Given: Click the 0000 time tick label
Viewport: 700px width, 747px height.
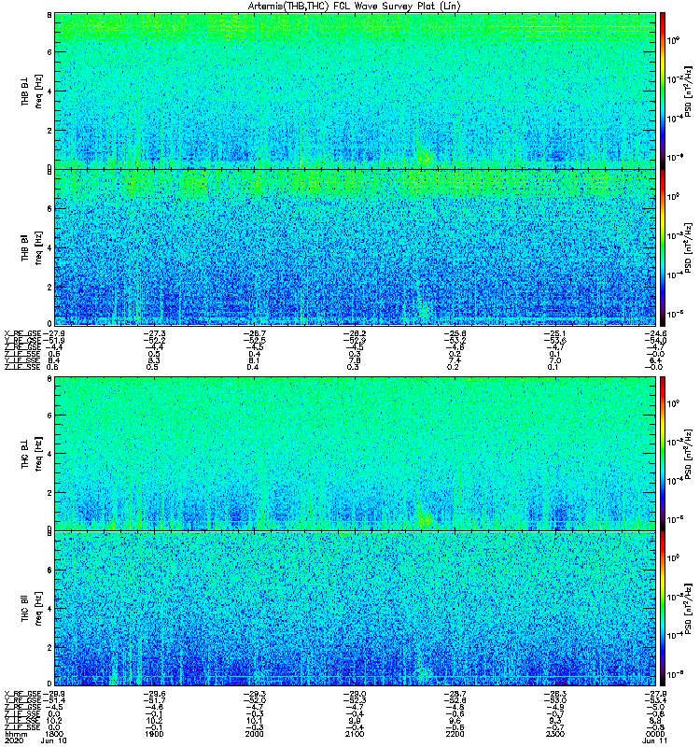Looking at the screenshot, I should click(x=655, y=734).
